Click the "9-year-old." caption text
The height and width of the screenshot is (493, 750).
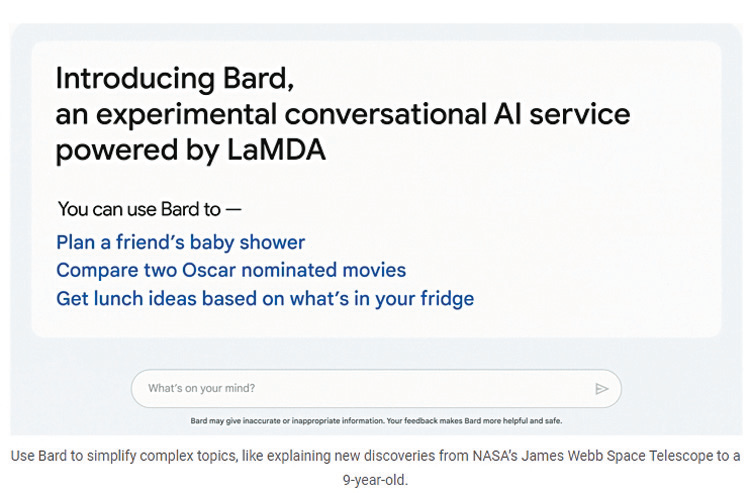click(375, 479)
